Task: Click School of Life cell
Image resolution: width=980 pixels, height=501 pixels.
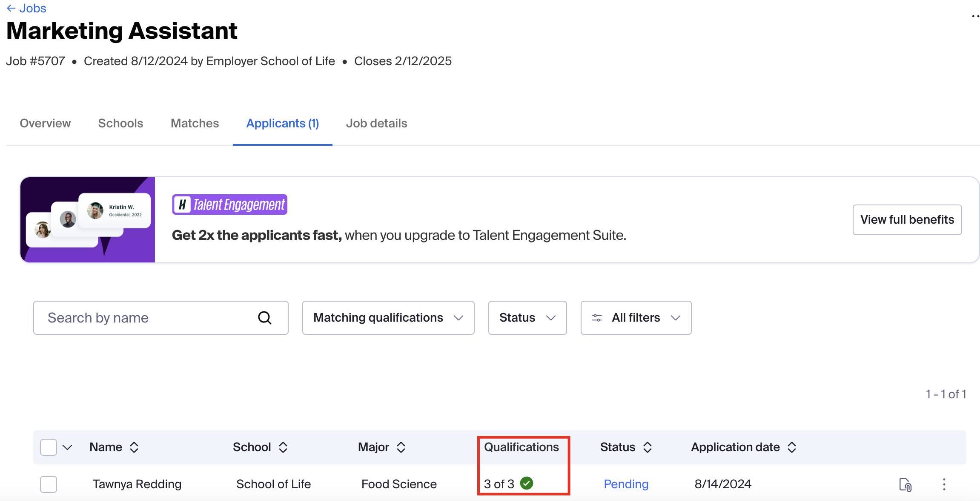Action: pos(274,484)
